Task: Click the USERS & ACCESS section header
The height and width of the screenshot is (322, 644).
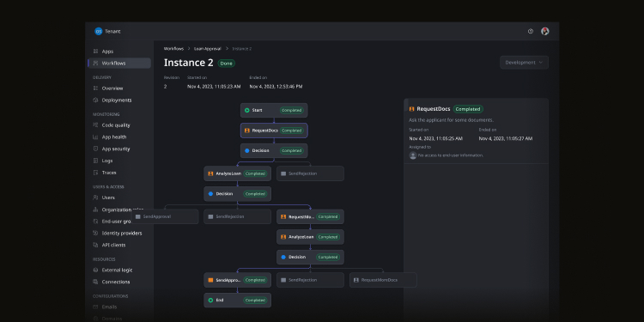Action: pyautogui.click(x=108, y=187)
